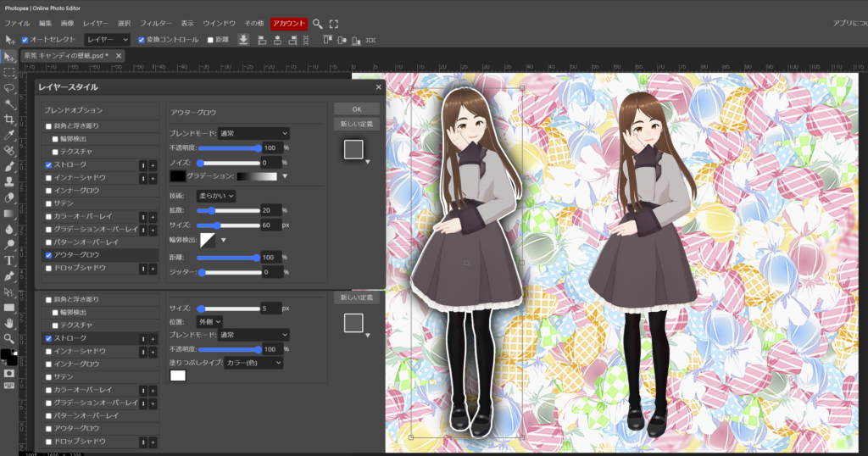Click the download/export icon in options bar
Screen dimensions: 868x456
click(x=243, y=40)
